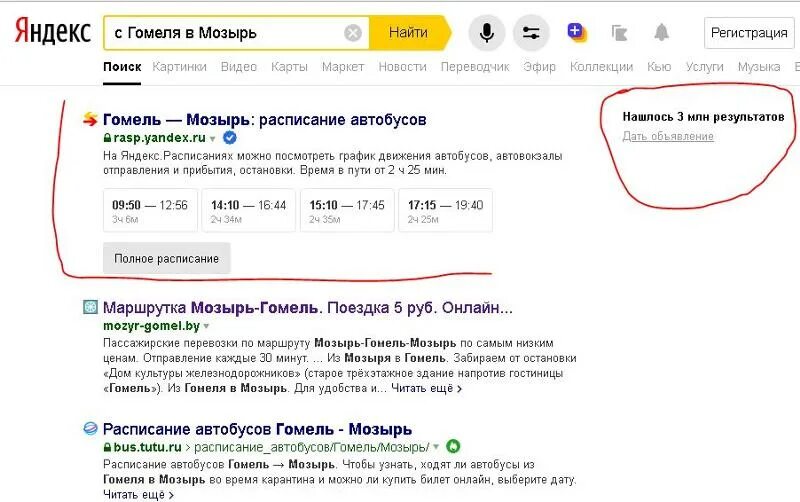Select the 14:10 — 16:44 bus departure card
The image size is (800, 502).
[248, 210]
